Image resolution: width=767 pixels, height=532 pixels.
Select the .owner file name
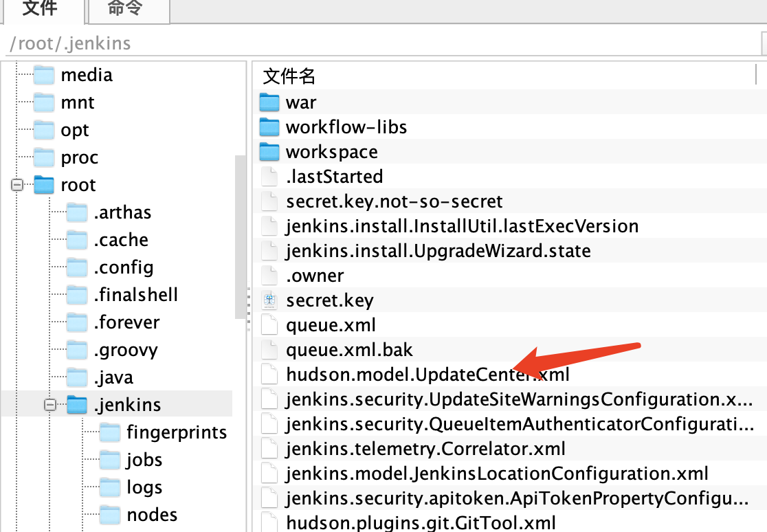point(315,276)
